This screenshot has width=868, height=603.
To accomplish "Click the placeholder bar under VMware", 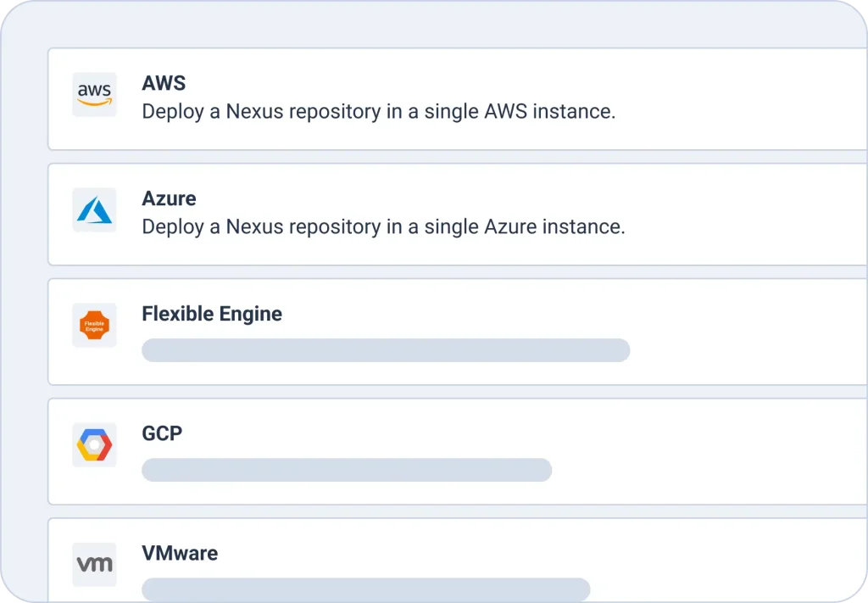I will (365, 589).
